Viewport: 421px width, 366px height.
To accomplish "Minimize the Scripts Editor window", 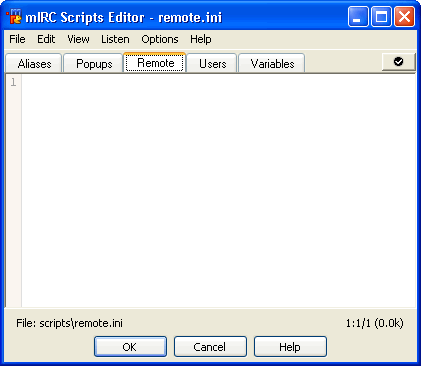I will (x=358, y=16).
